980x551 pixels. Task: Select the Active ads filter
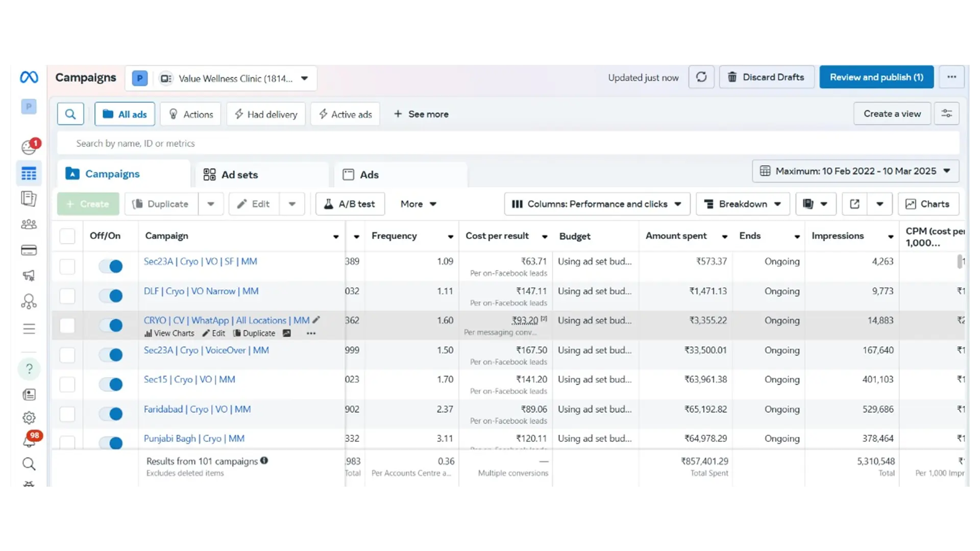coord(345,114)
